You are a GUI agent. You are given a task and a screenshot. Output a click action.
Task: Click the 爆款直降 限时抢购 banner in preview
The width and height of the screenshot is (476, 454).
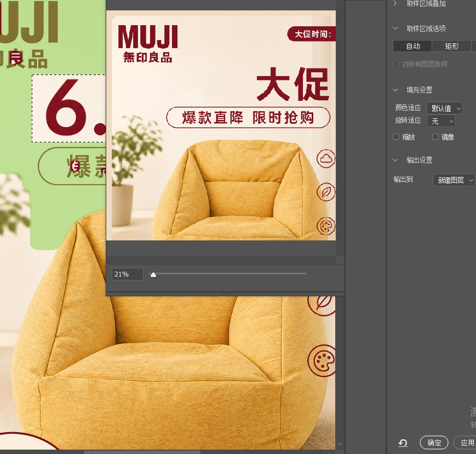click(x=248, y=117)
